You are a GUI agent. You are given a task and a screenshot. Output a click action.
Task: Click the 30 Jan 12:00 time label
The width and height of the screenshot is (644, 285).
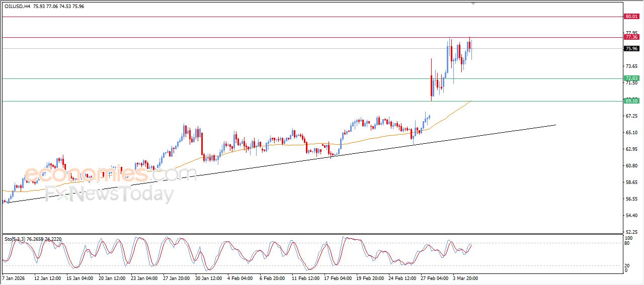pos(209,277)
